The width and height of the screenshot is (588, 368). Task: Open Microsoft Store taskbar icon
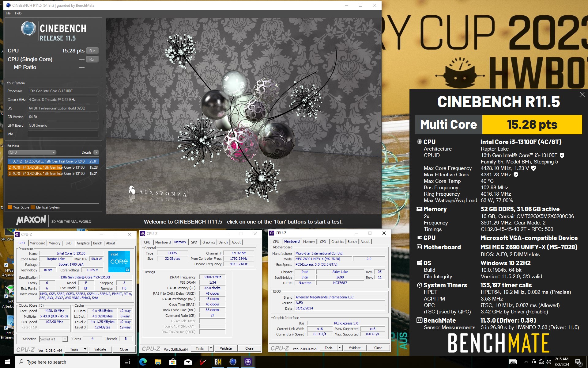(x=173, y=362)
